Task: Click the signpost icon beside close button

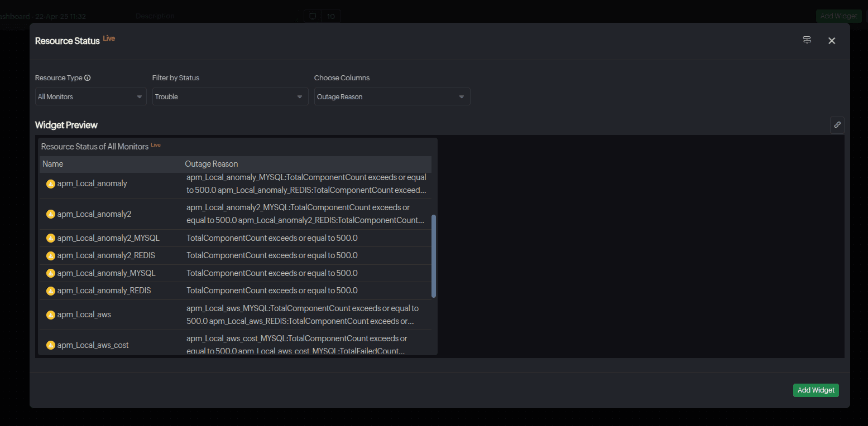Action: pos(807,40)
